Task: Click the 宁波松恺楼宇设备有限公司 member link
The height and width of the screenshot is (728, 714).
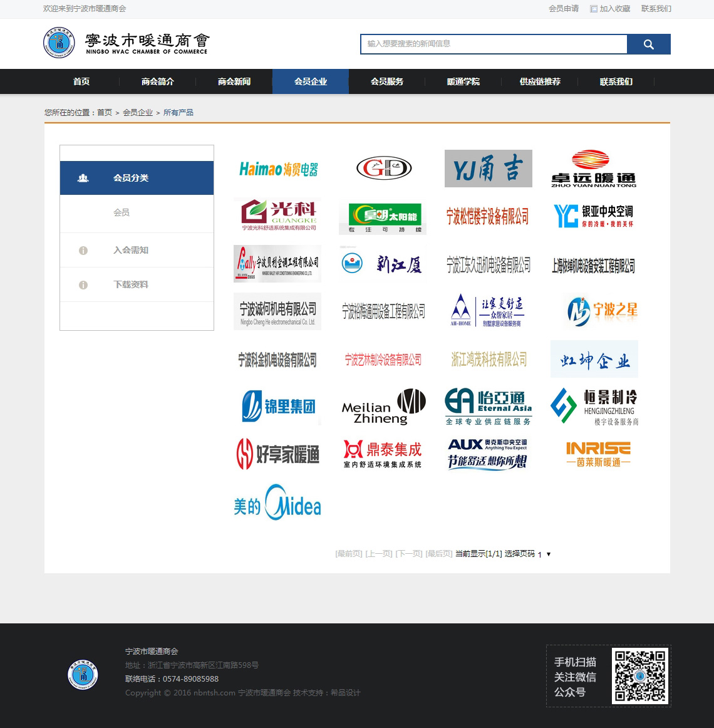Action: [489, 216]
